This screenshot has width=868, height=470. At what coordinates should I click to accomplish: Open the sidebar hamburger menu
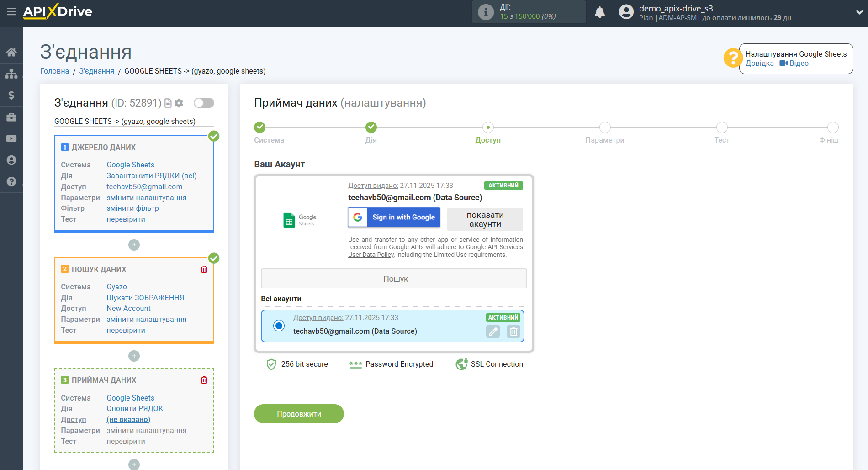(11, 12)
